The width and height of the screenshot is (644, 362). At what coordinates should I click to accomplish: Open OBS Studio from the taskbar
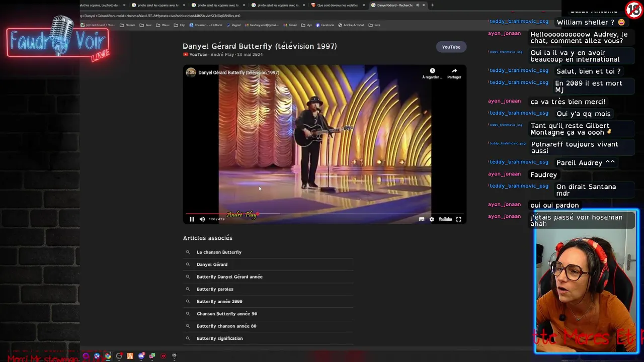[x=119, y=356]
